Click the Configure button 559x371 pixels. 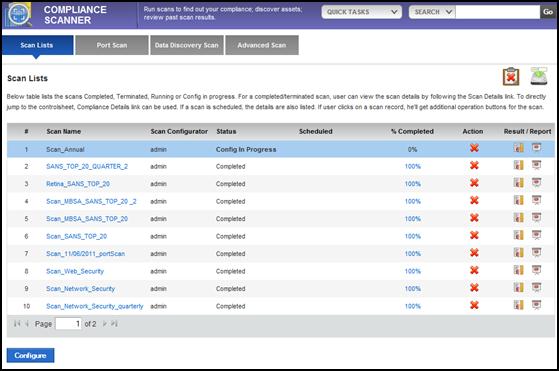click(30, 355)
